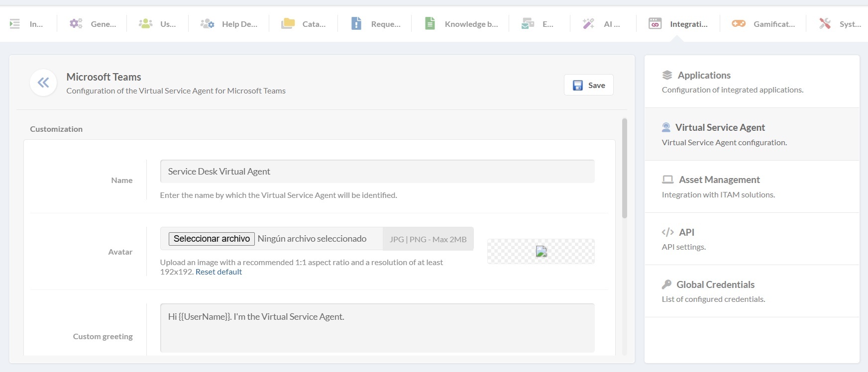868x372 pixels.
Task: Click the Seleccionar archivo button
Action: (212, 239)
